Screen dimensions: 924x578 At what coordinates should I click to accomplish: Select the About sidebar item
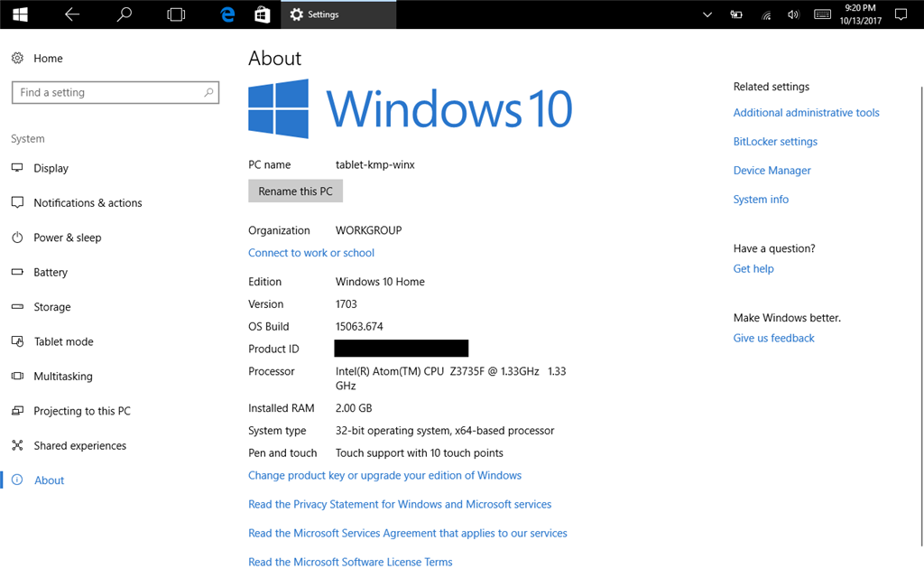point(49,480)
